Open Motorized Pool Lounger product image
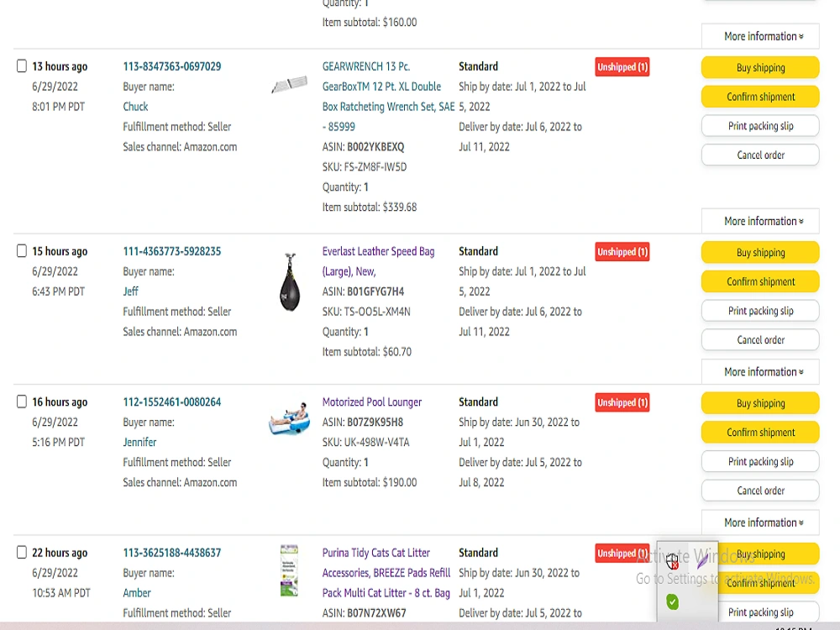 [x=289, y=417]
